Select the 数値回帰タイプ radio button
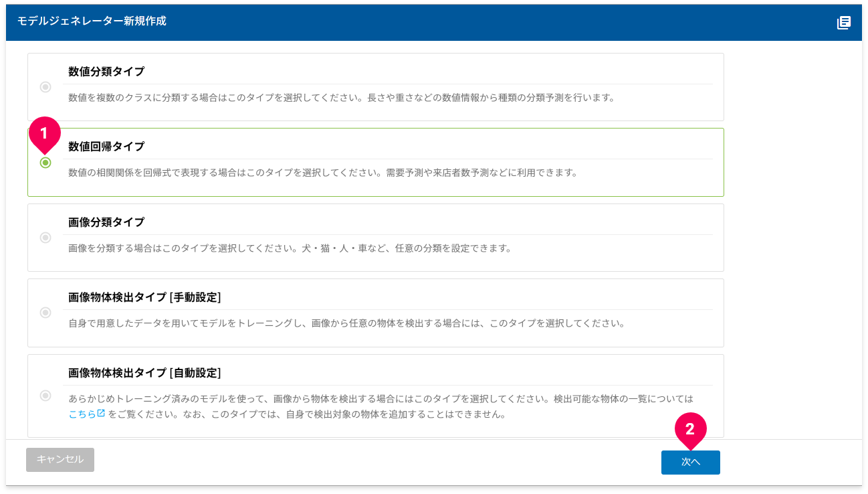This screenshot has width=868, height=494. click(45, 163)
